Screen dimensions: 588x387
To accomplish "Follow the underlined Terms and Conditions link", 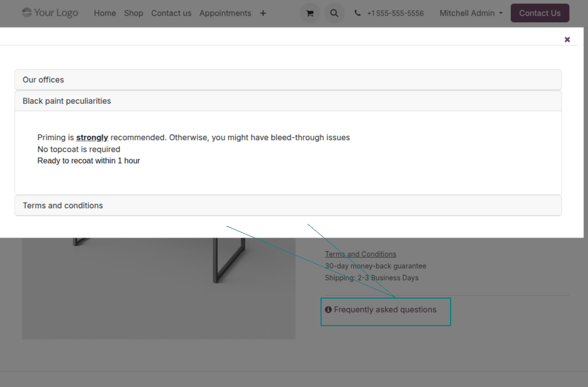I will 360,254.
